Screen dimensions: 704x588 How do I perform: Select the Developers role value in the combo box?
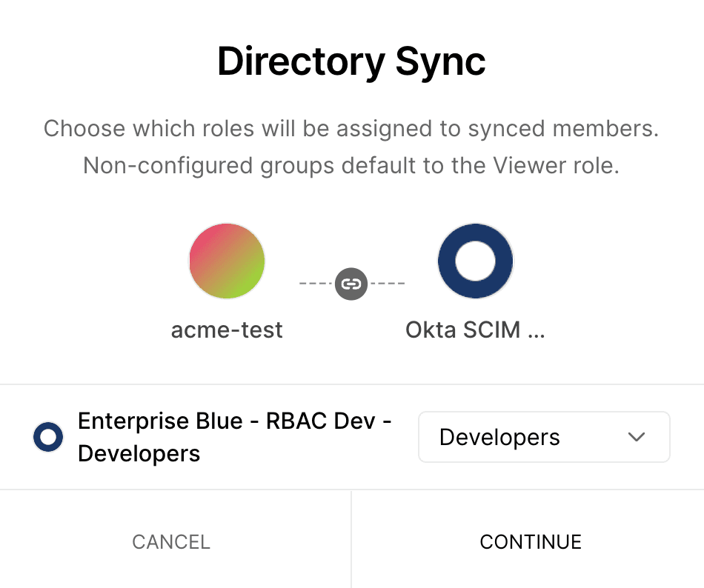point(499,437)
